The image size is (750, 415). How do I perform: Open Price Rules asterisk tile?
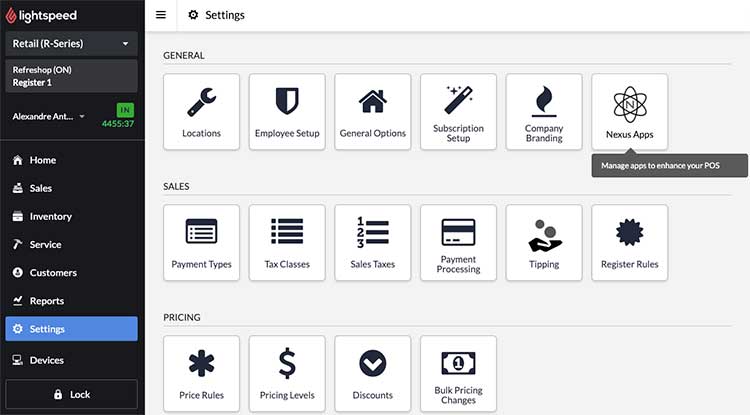pos(201,372)
